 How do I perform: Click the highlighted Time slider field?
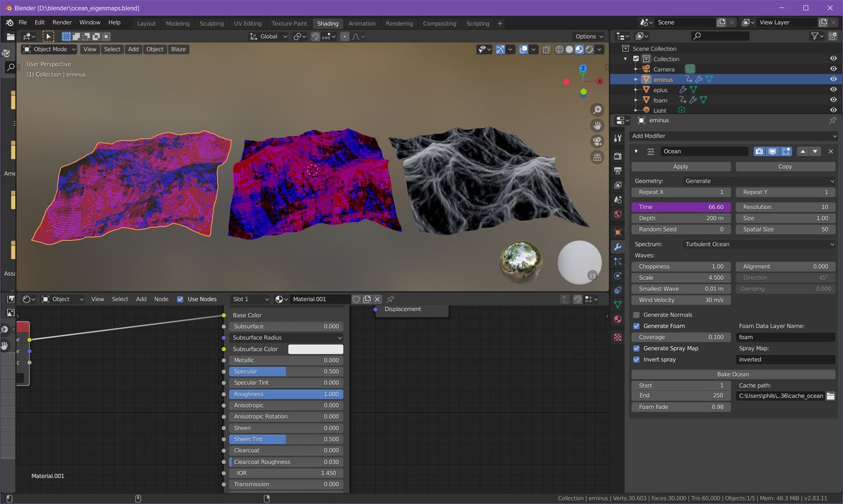pyautogui.click(x=680, y=206)
